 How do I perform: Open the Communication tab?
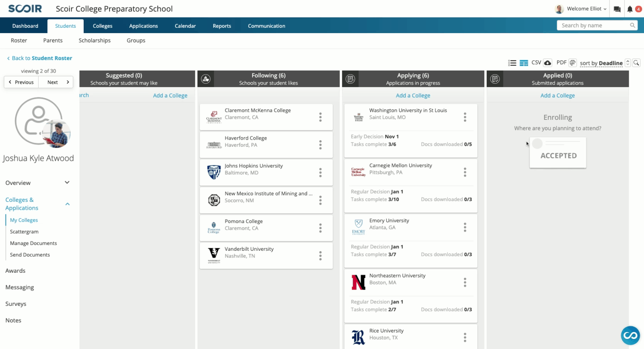click(266, 26)
